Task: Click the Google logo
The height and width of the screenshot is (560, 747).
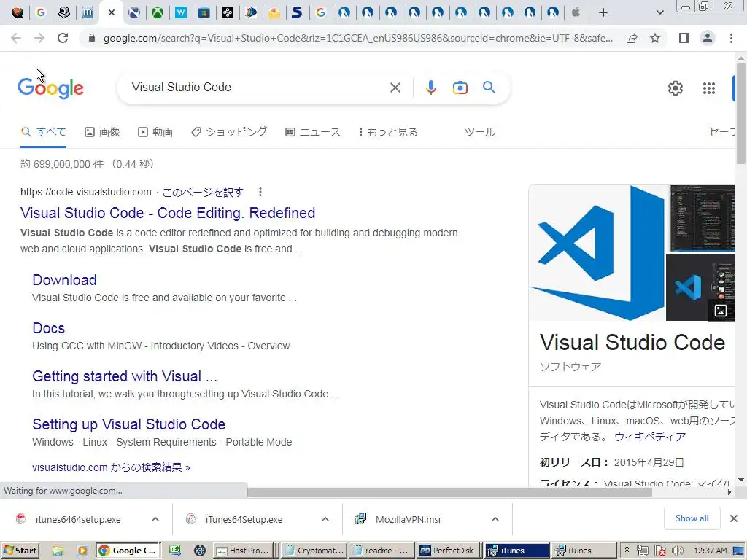Action: (50, 88)
